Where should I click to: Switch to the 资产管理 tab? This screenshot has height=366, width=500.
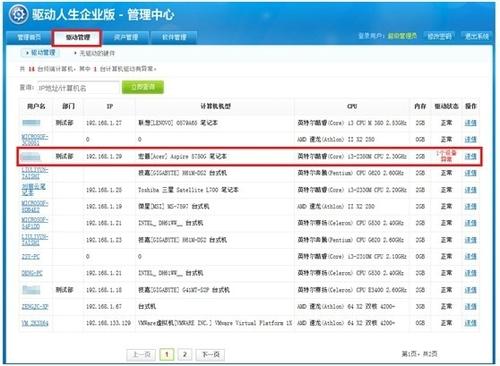tap(126, 37)
